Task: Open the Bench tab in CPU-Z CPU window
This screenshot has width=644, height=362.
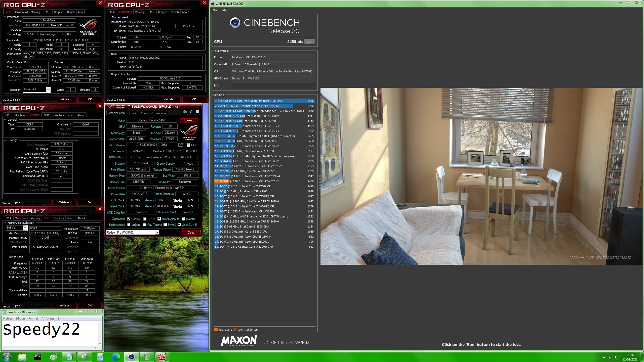Action: [71, 12]
